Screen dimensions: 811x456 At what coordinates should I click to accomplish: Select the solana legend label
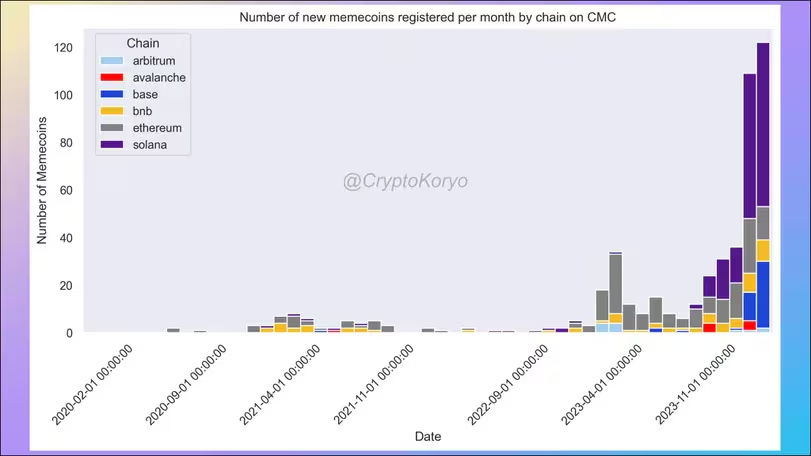point(149,145)
